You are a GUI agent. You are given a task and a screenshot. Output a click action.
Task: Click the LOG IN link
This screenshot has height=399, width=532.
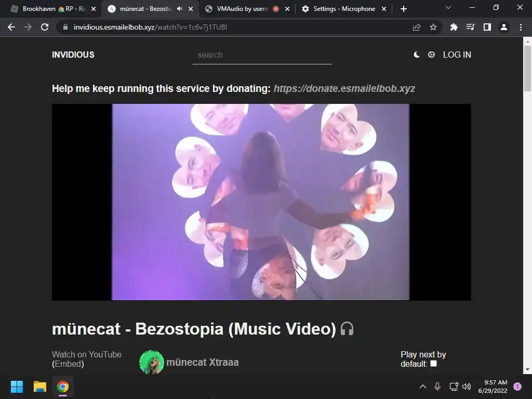[x=457, y=55]
